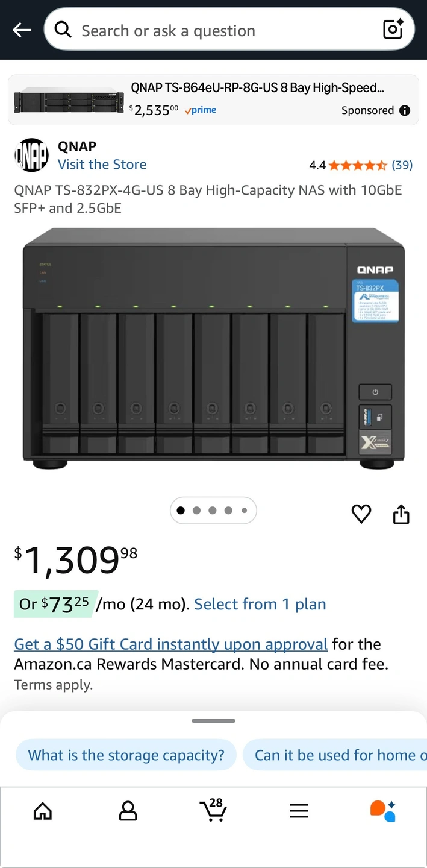Open the account profile tab

[128, 811]
